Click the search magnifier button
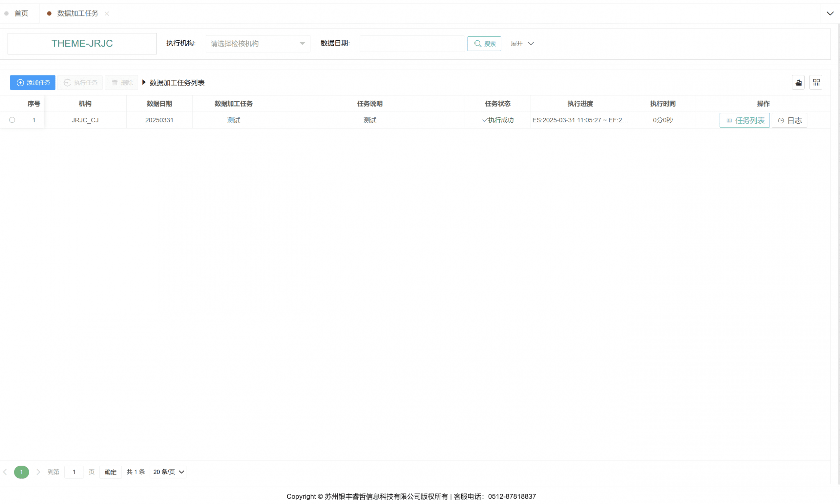 (484, 44)
